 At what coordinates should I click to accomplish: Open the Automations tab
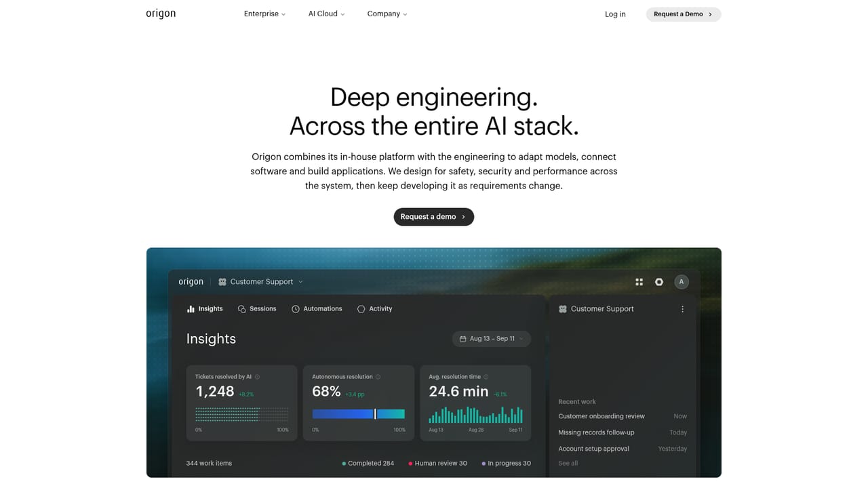point(317,309)
